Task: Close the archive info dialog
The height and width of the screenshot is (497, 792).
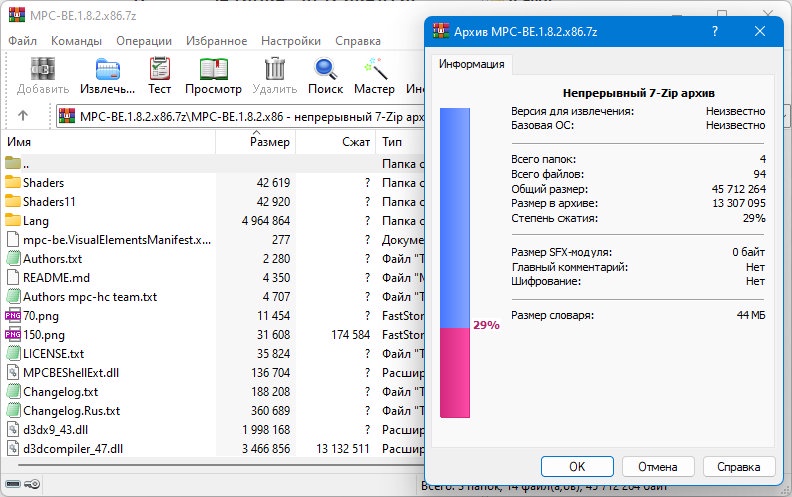Action: [x=760, y=31]
